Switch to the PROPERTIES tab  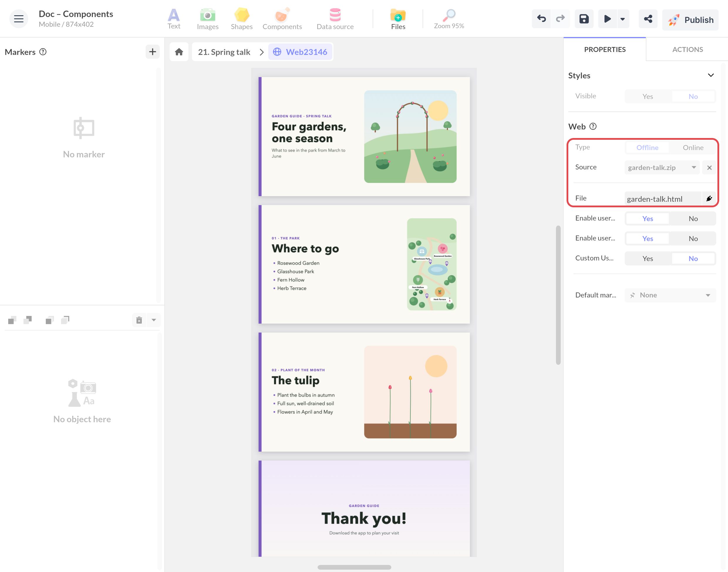pos(605,50)
